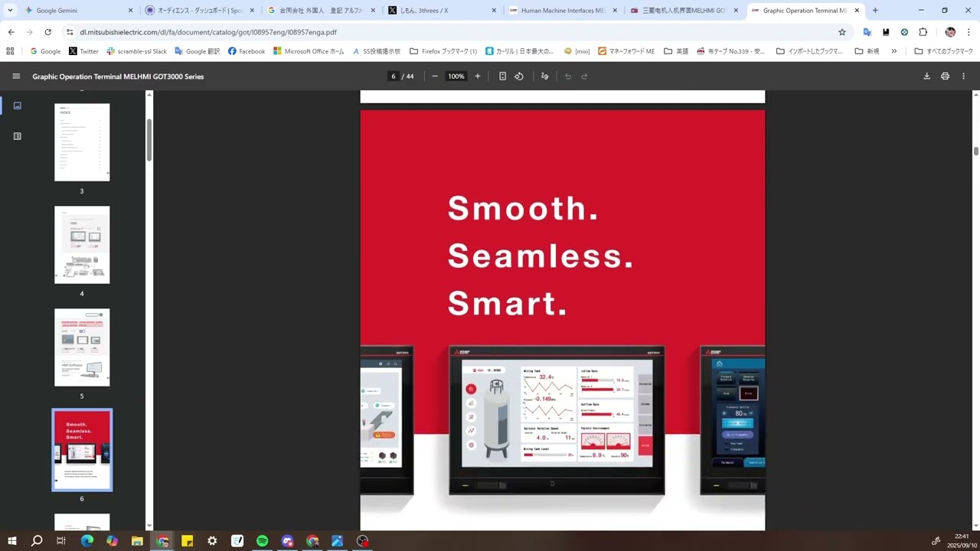Click the address bar URL
The width and height of the screenshot is (980, 551).
click(x=208, y=32)
